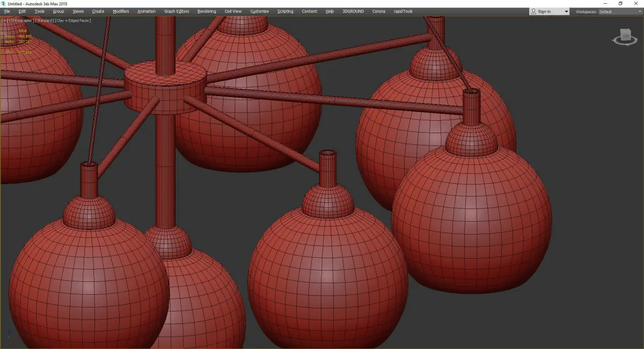
Task: Open the Civil View menu
Action: (233, 11)
